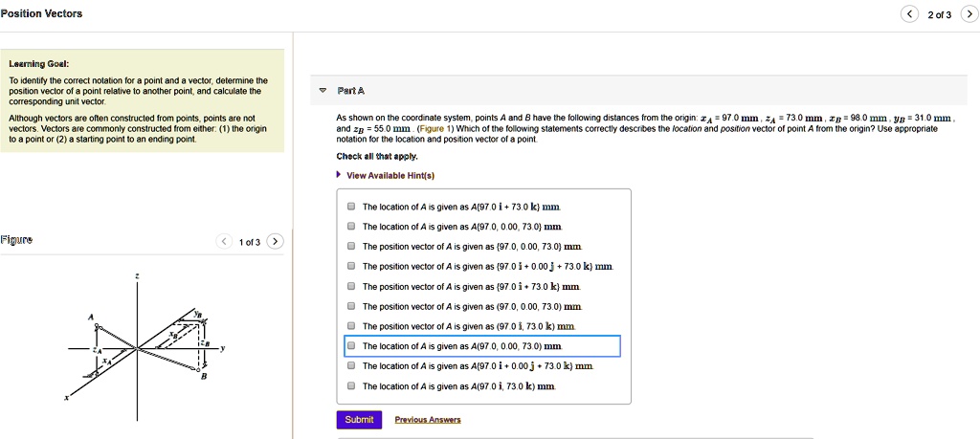
Task: Click the Submit button
Action: [x=360, y=420]
